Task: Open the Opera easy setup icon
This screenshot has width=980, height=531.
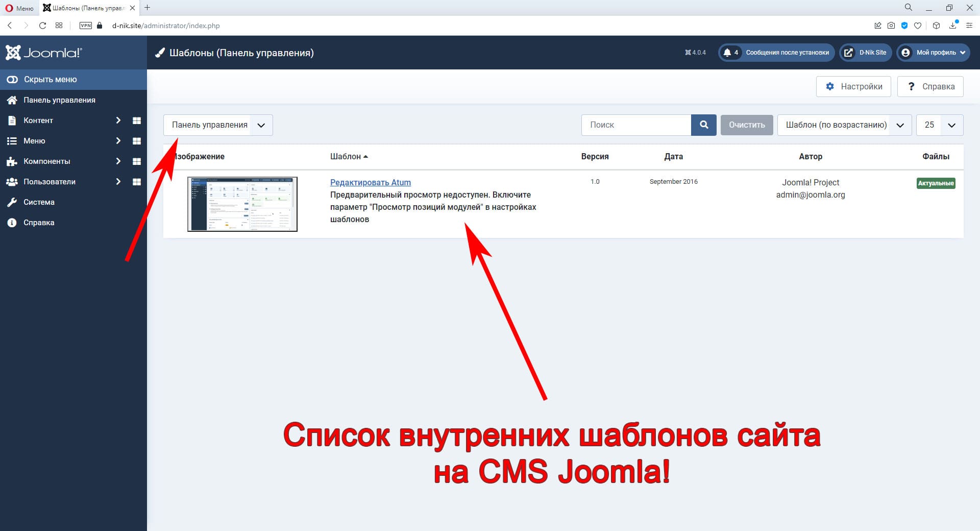Action: [x=969, y=26]
